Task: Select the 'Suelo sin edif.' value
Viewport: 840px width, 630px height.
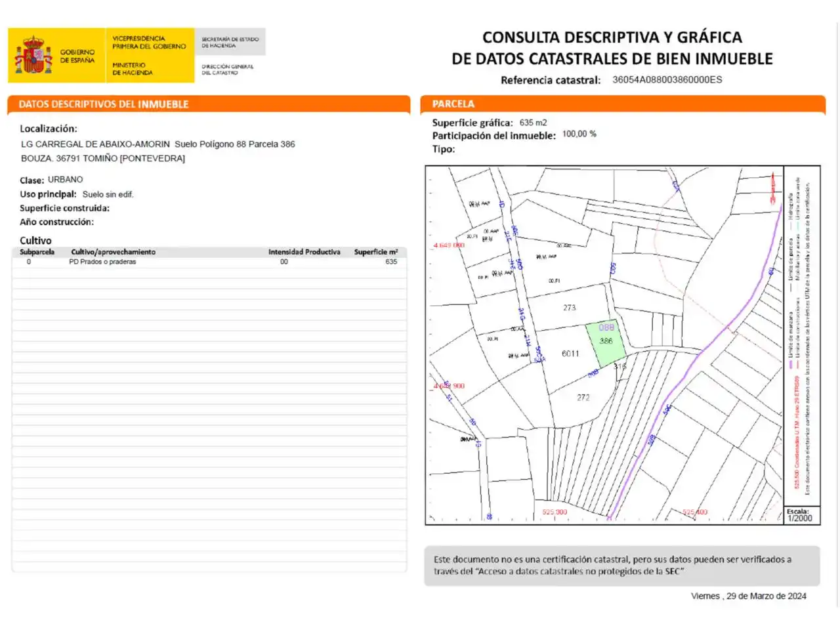Action: [108, 194]
